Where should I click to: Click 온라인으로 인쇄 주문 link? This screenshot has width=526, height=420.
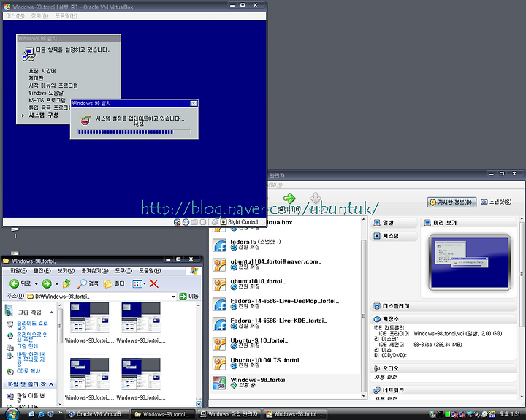[32, 337]
